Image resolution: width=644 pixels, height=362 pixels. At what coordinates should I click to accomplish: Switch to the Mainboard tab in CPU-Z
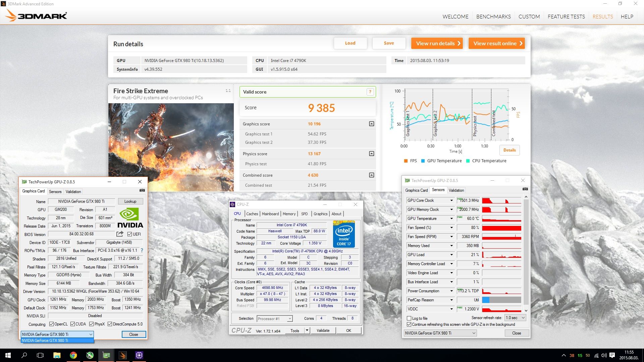[270, 214]
